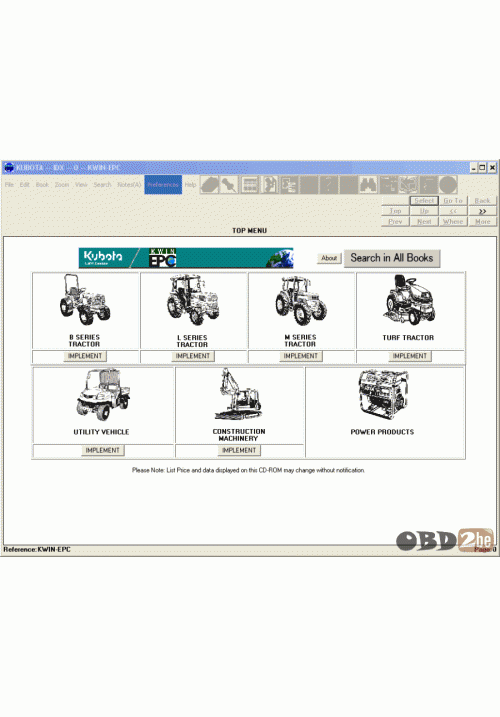Click IMPLEMENT under Turf Tractor
Image resolution: width=500 pixels, height=717 pixels.
tap(409, 356)
